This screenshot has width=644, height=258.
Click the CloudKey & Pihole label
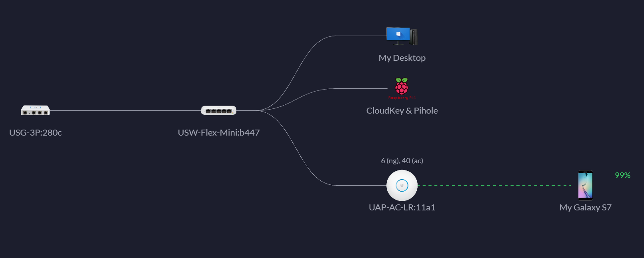pos(402,111)
